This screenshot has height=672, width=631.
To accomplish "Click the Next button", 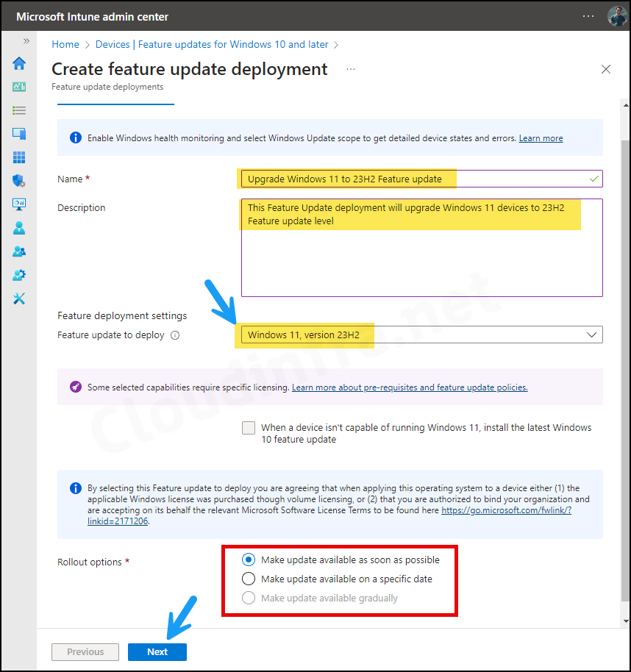I will point(157,652).
